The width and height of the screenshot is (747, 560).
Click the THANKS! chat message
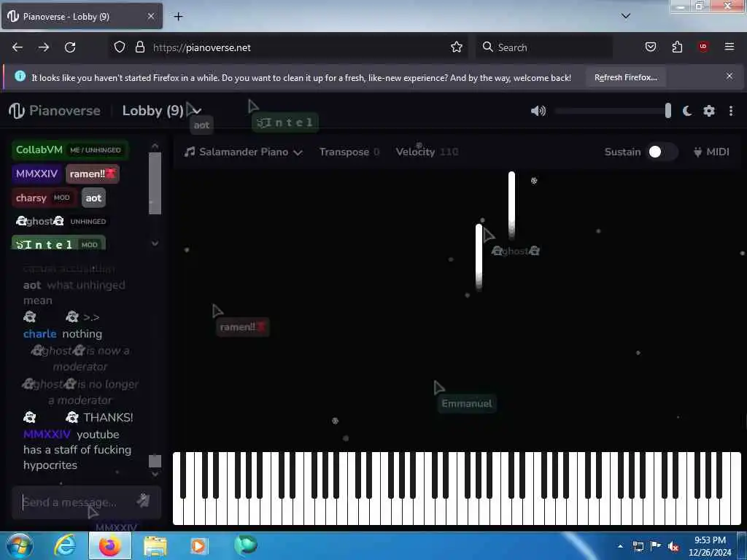pos(108,418)
